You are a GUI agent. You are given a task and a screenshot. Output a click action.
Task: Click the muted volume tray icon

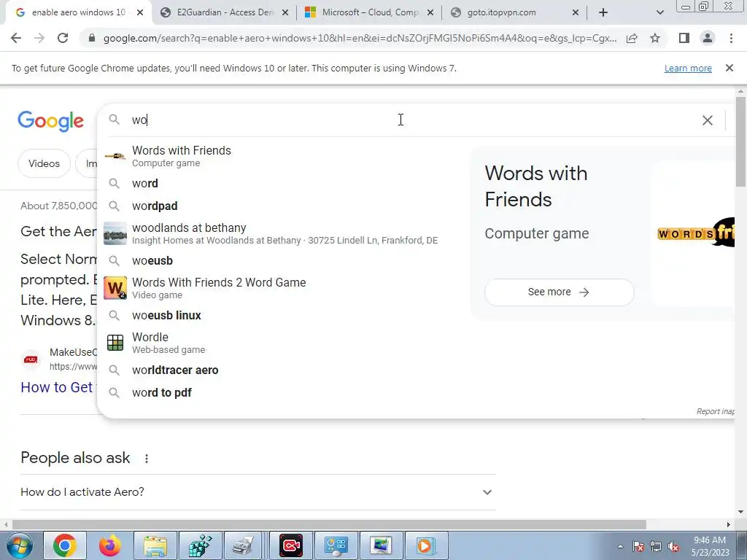coord(673,547)
